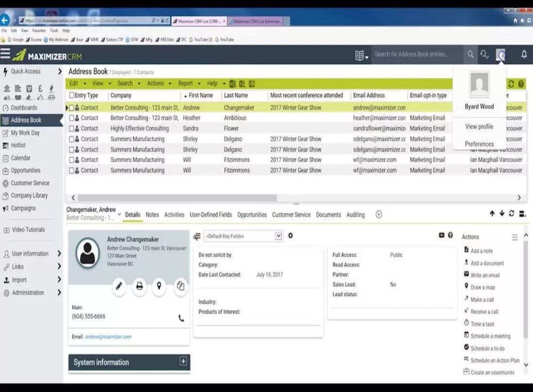Check the Sandra Flower row checkbox
This screenshot has height=392, width=533.
click(71, 129)
